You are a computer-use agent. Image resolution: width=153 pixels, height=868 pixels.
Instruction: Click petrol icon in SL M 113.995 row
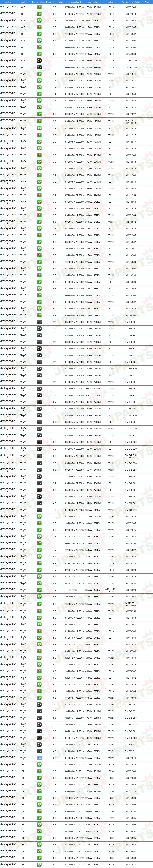tap(39, 811)
